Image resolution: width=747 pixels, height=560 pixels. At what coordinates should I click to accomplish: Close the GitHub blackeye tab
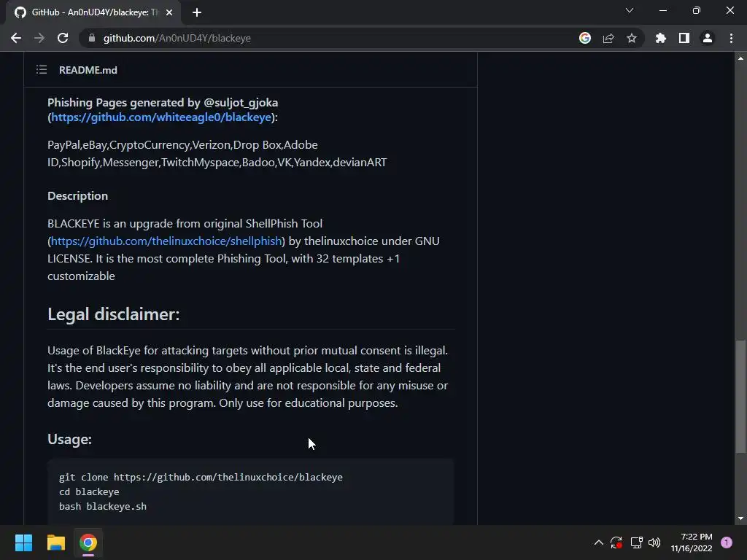(169, 12)
